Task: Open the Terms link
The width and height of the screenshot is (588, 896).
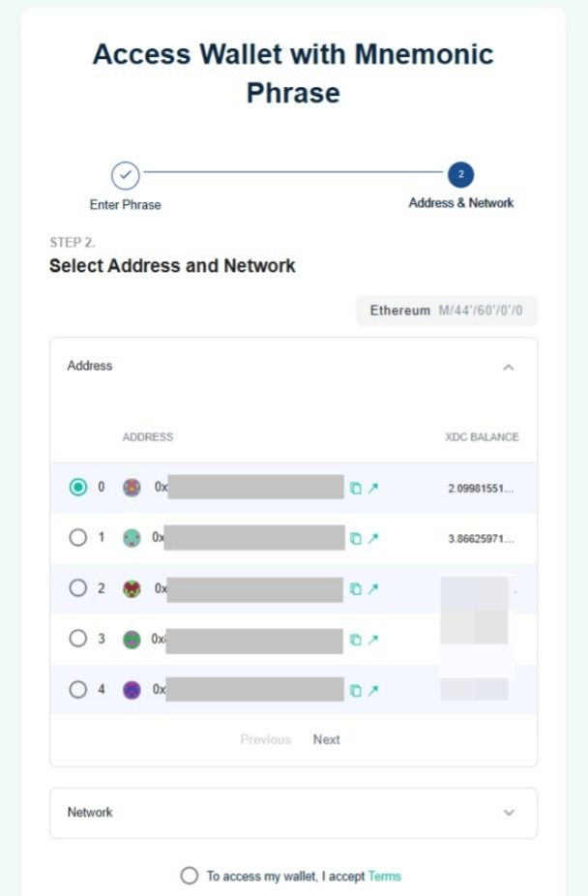Action: 384,876
